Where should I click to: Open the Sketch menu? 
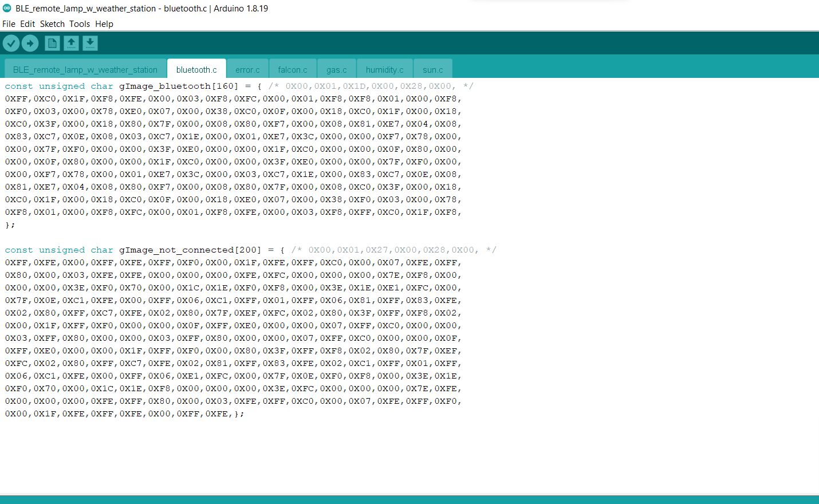[52, 24]
